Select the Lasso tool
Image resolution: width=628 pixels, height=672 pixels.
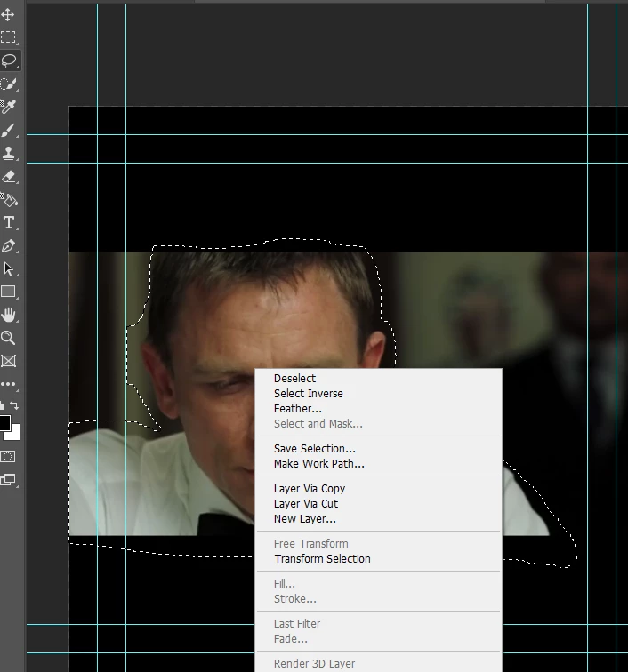[9, 60]
